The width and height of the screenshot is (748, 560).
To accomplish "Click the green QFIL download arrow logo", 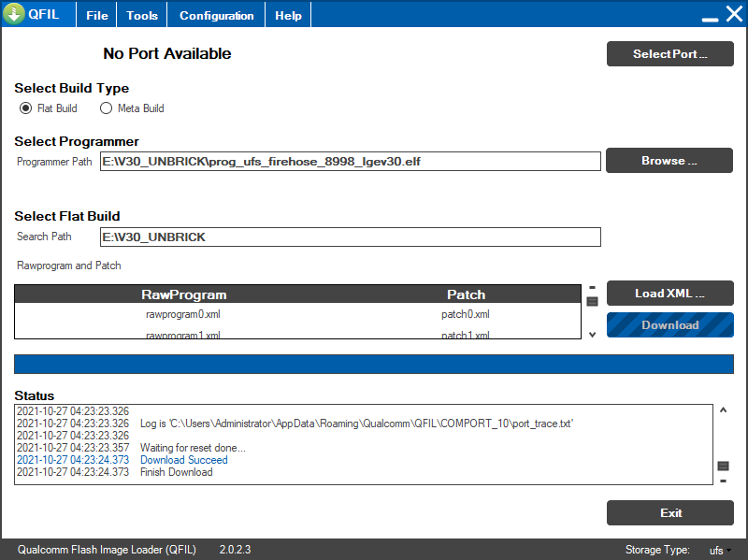I will tap(14, 14).
